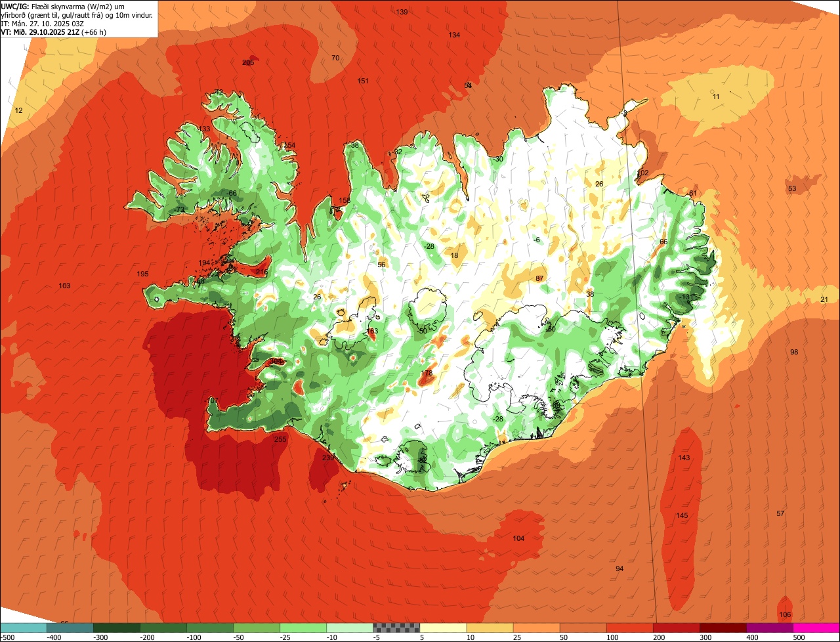Click the map value '102'
This screenshot has height=642, width=840.
pyautogui.click(x=642, y=173)
